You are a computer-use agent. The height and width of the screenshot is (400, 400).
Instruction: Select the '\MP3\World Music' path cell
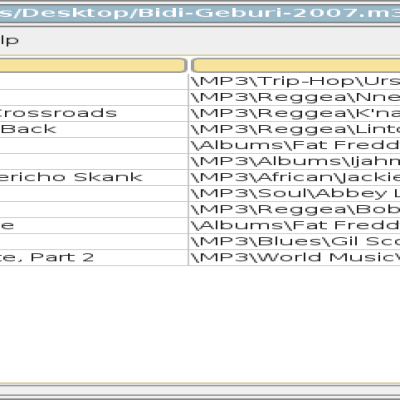[295, 257]
